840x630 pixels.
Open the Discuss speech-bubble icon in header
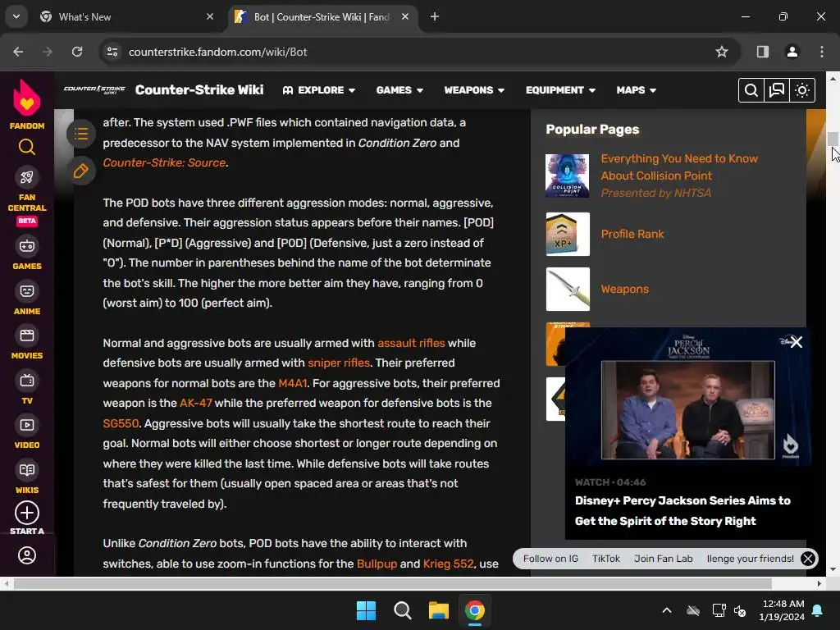point(777,90)
